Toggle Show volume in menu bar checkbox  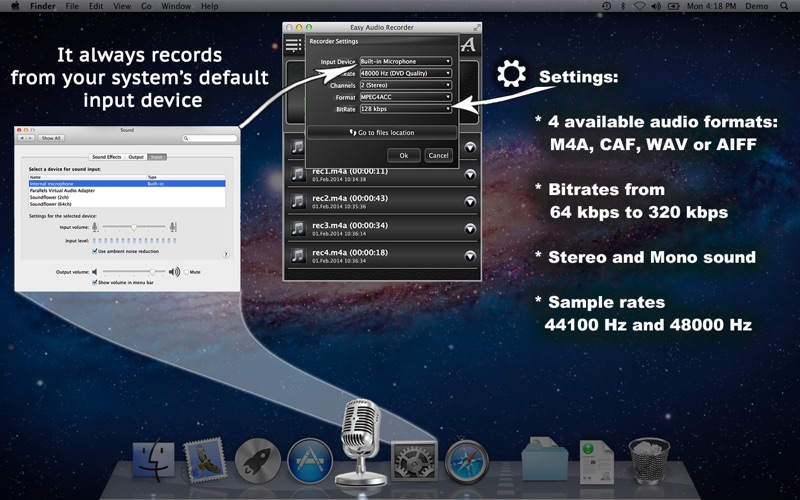(94, 282)
